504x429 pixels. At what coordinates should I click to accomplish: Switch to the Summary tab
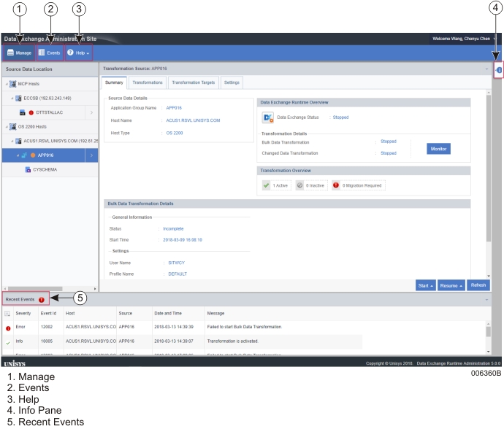114,82
